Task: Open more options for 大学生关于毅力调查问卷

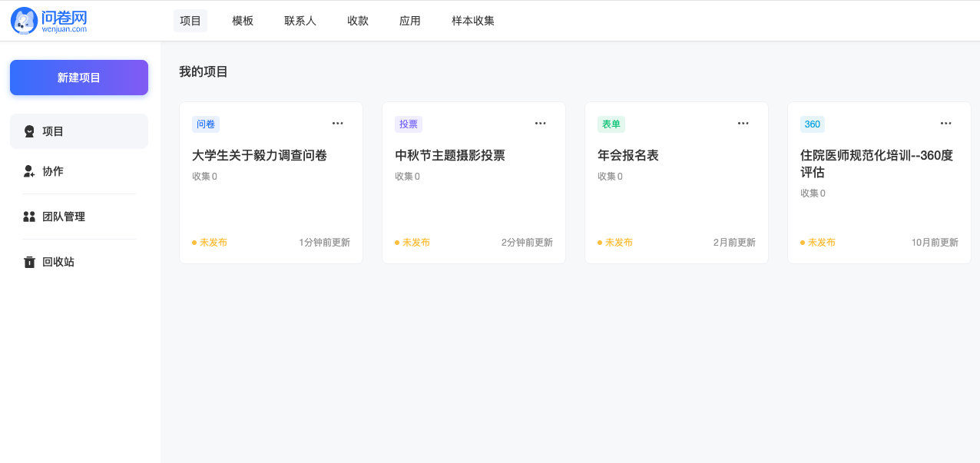Action: pos(338,123)
